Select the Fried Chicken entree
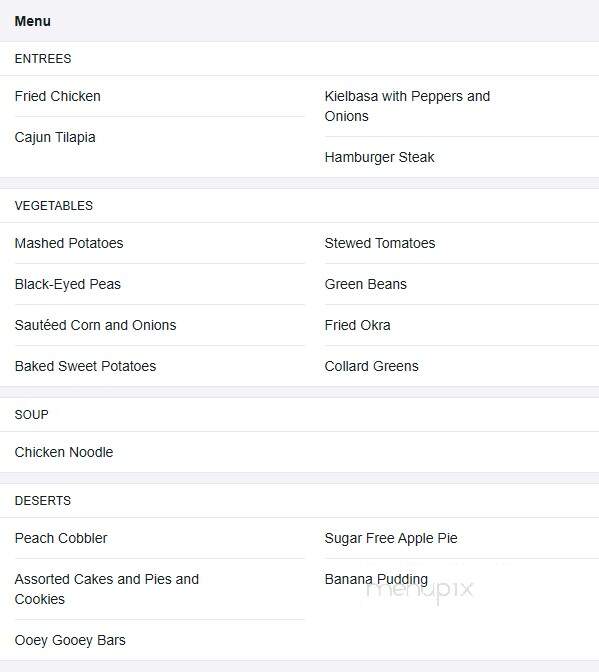 pos(57,96)
